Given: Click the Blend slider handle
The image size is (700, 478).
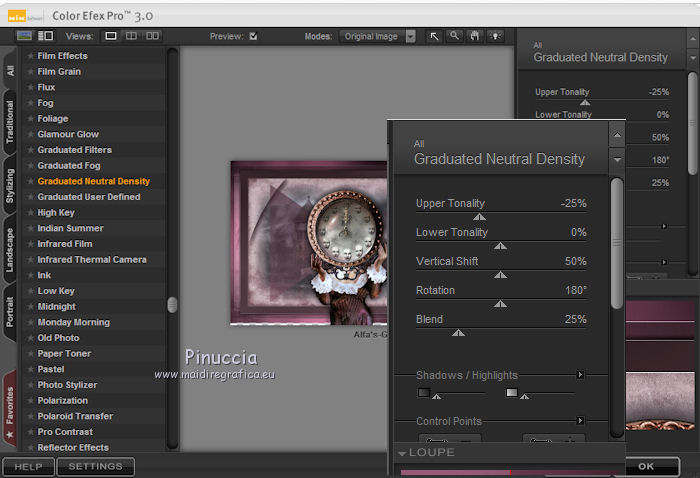Looking at the screenshot, I should 458,332.
